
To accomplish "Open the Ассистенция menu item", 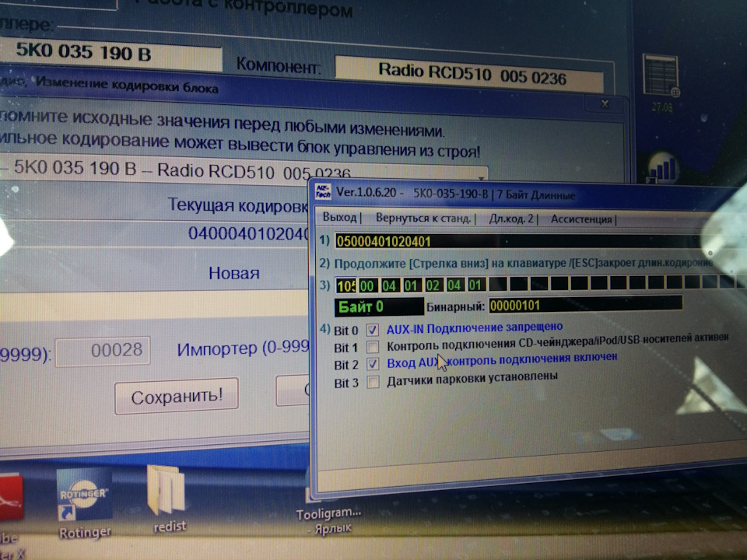I will coord(581,219).
